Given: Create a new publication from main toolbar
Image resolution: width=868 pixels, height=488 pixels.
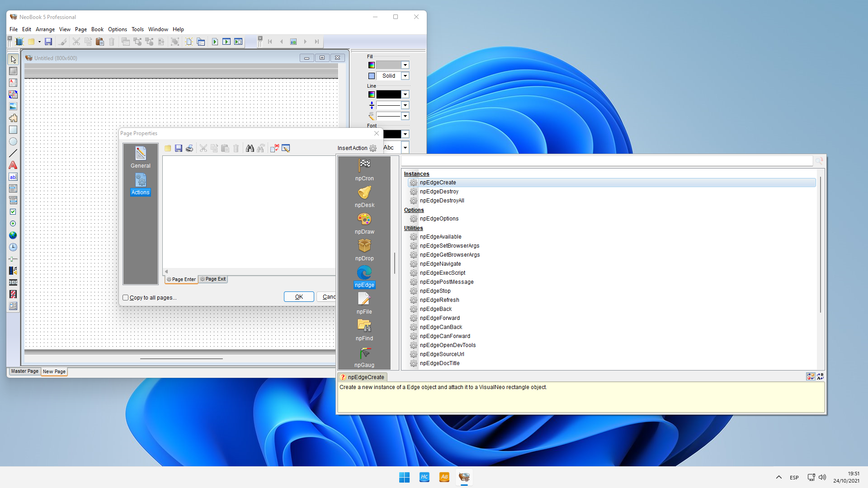Looking at the screenshot, I should [x=19, y=42].
